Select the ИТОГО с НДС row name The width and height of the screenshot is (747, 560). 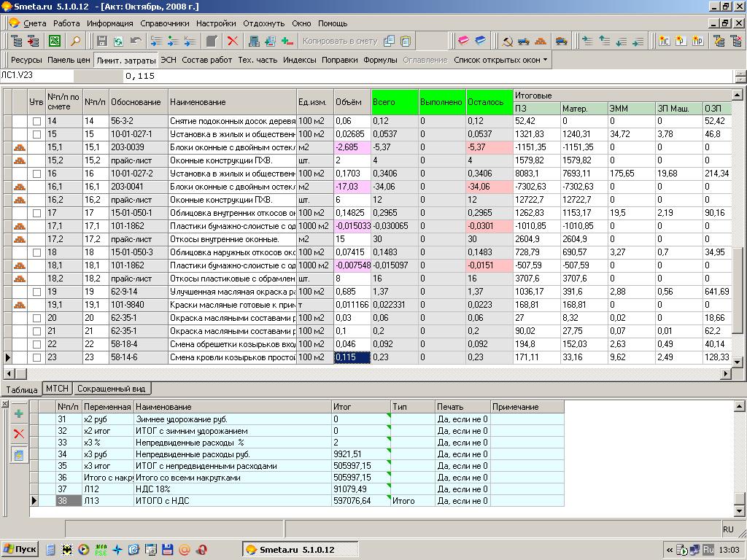coord(163,501)
